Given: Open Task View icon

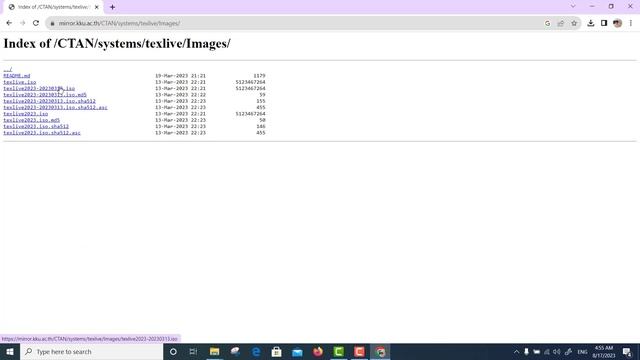Looking at the screenshot, I should (x=193, y=351).
